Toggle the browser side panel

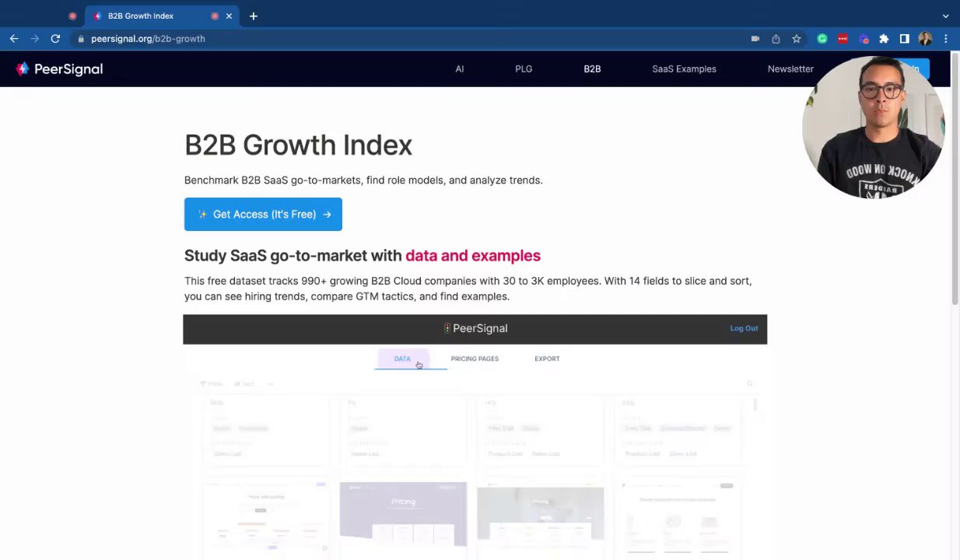[x=904, y=39]
